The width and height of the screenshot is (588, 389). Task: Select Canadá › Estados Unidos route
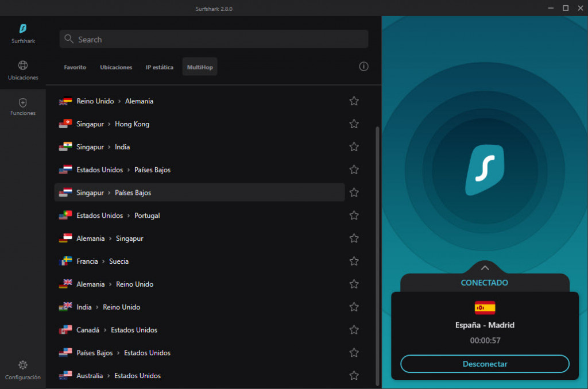pos(199,330)
